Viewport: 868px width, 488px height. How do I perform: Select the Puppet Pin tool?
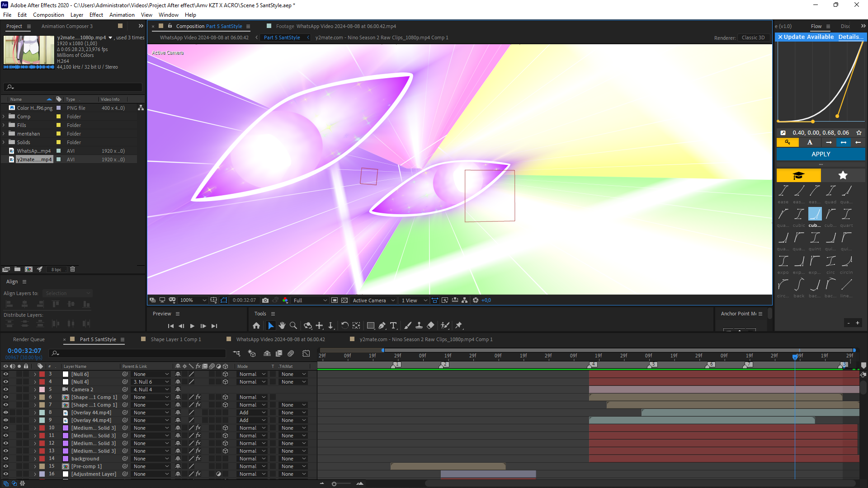click(x=459, y=325)
